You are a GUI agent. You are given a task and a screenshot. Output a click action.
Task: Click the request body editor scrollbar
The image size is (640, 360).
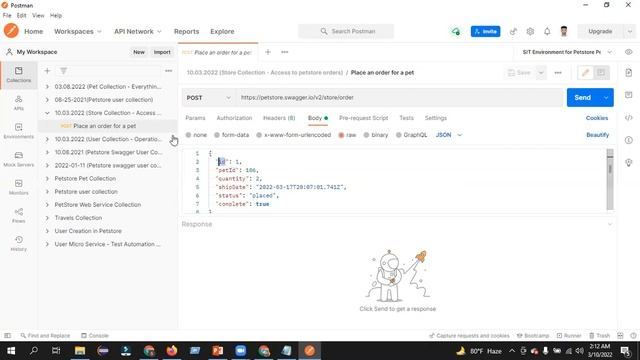[610, 180]
